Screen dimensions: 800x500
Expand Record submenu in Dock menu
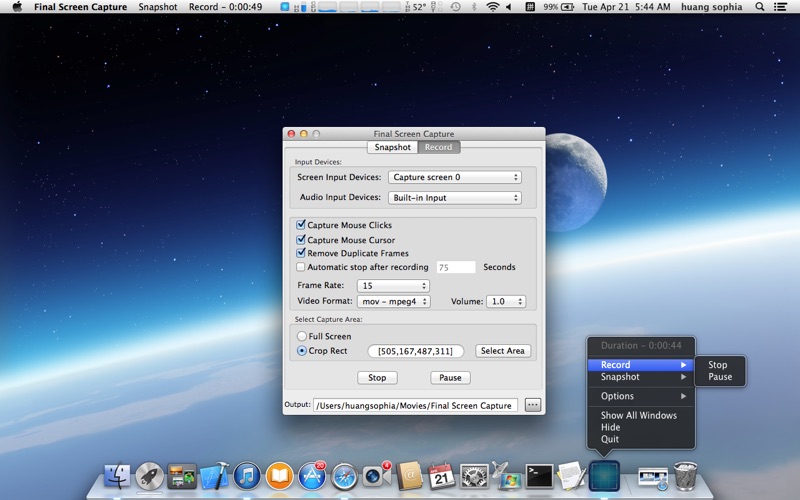[x=641, y=365]
